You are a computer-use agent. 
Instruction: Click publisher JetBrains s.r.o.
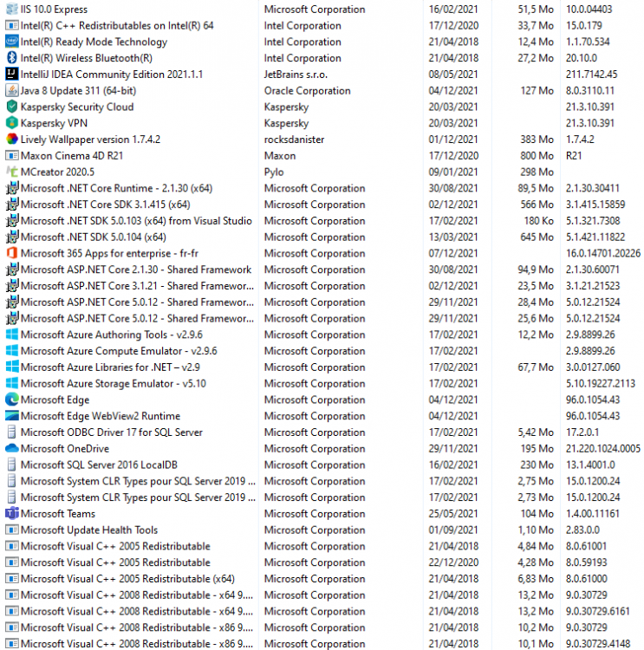[x=296, y=75]
